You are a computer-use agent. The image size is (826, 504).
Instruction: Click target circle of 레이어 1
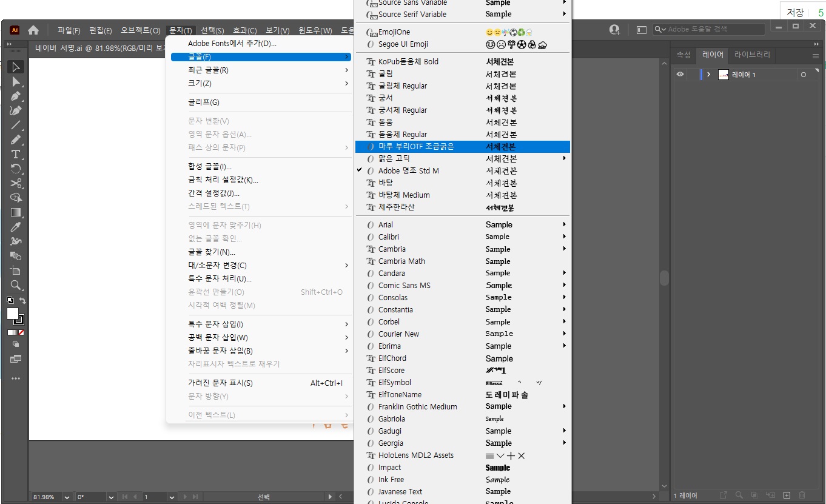click(x=804, y=75)
